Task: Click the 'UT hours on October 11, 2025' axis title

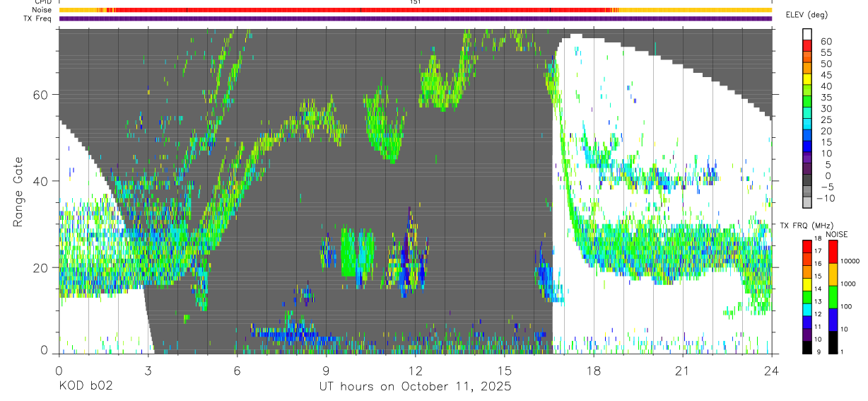Action: coord(415,387)
